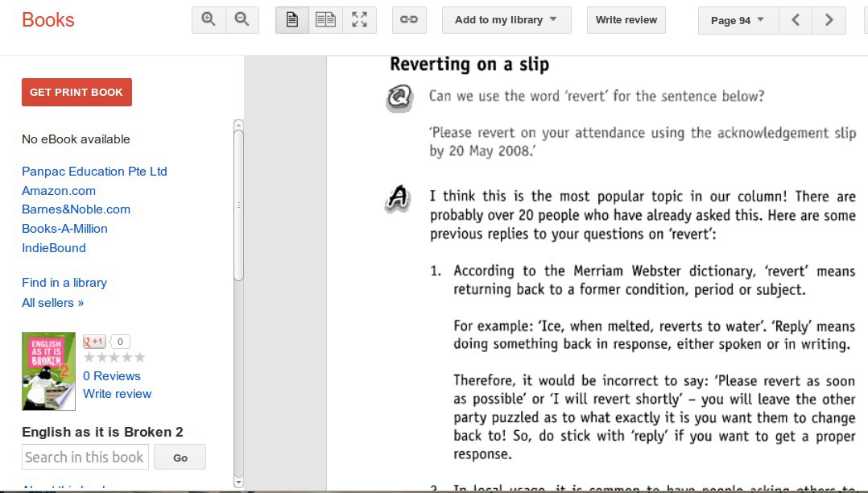868x493 pixels.
Task: Click the sidebar scrollbar down arrow
Action: pos(238,482)
